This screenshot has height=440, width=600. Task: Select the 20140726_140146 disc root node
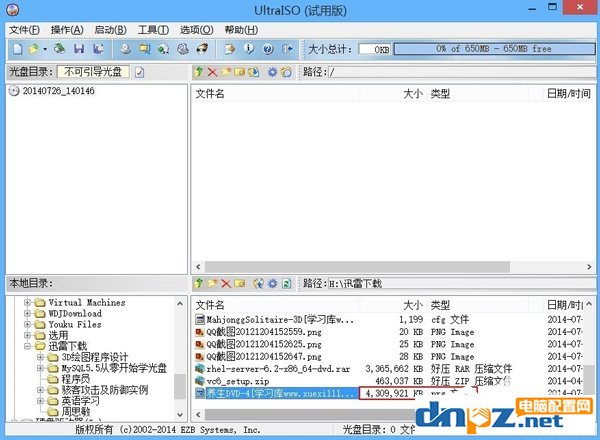(58, 91)
